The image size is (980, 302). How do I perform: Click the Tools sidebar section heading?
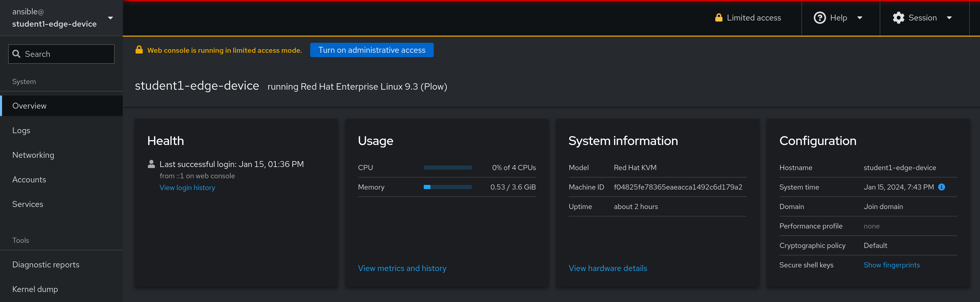pos(20,240)
